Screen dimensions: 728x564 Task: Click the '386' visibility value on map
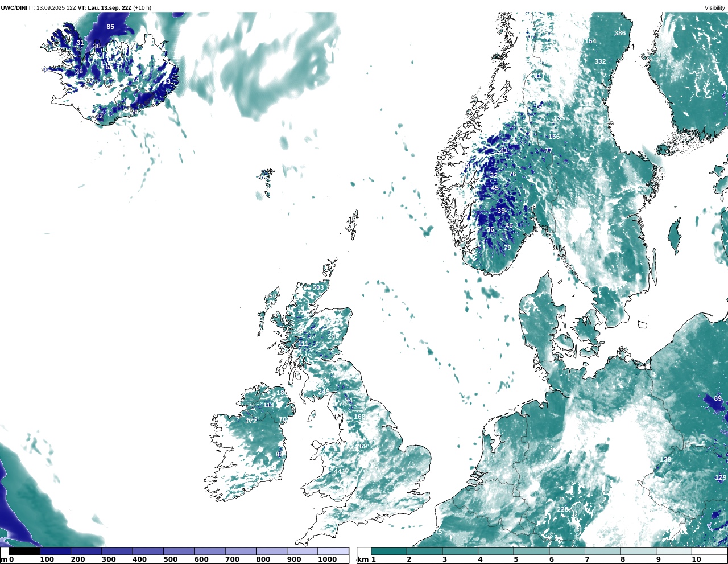pyautogui.click(x=620, y=33)
